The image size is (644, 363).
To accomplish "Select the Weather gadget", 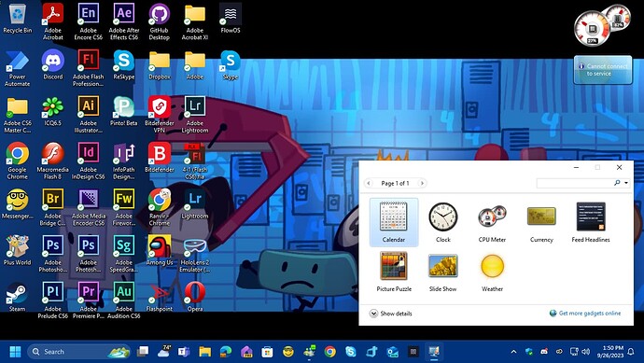I will [x=492, y=272].
